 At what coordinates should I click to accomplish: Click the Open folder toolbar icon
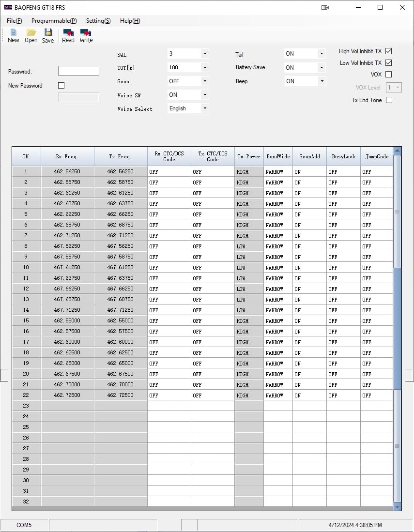click(31, 36)
